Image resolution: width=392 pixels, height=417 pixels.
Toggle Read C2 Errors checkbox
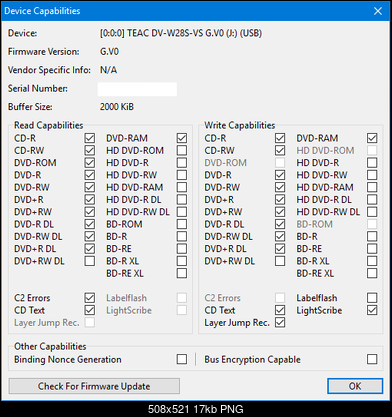(90, 298)
